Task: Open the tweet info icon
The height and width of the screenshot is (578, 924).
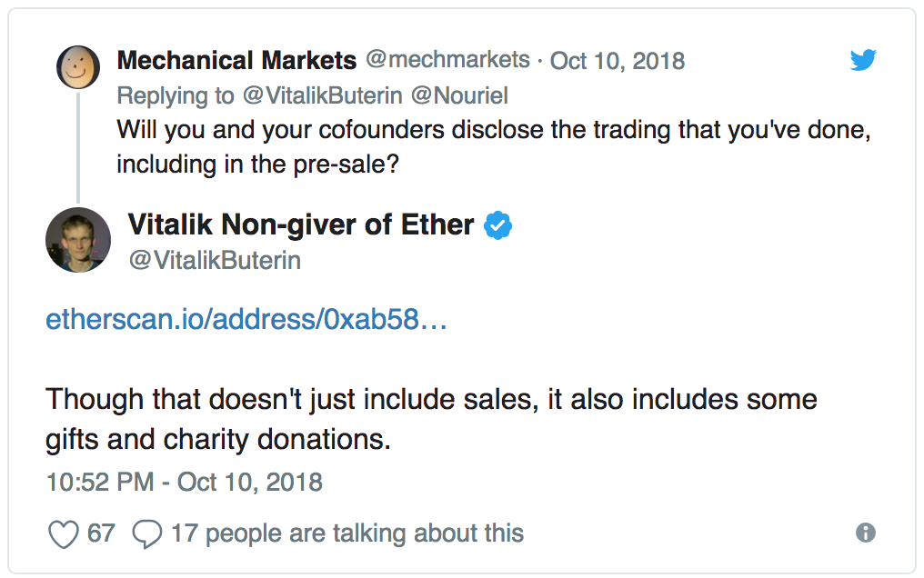Action: [x=866, y=533]
